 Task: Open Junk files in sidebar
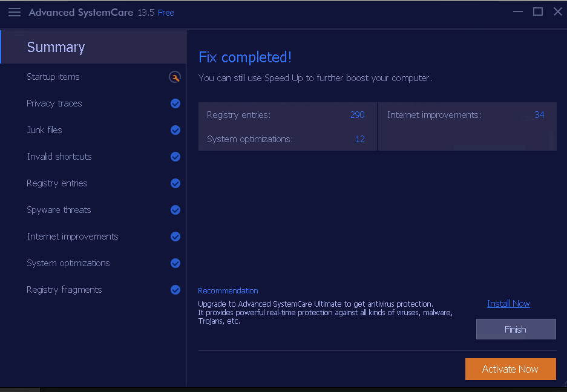pos(45,130)
